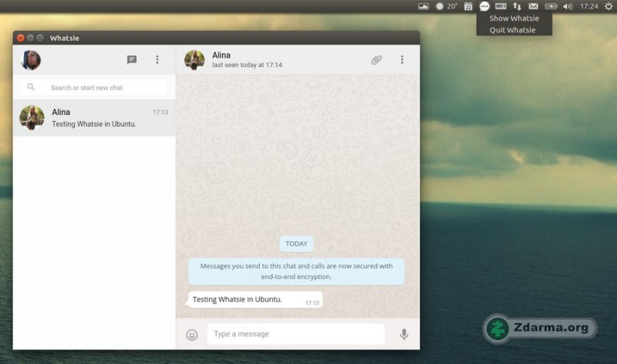Open sidebar menu with three dots
This screenshot has height=364, width=617.
click(x=157, y=59)
